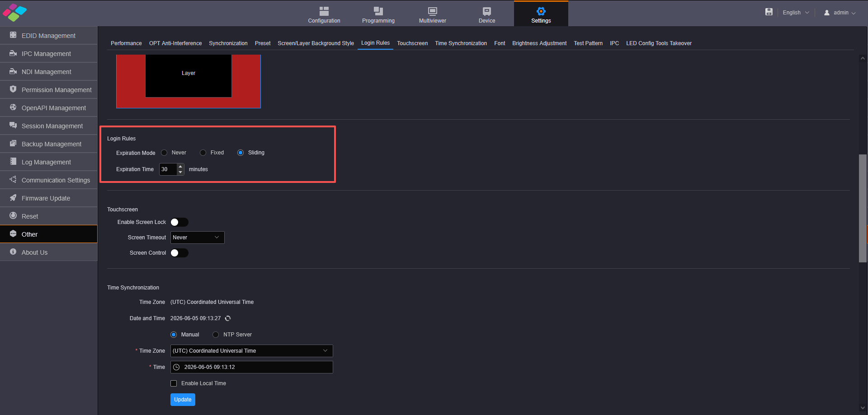Switch to Brightness Adjustment tab

pos(539,43)
